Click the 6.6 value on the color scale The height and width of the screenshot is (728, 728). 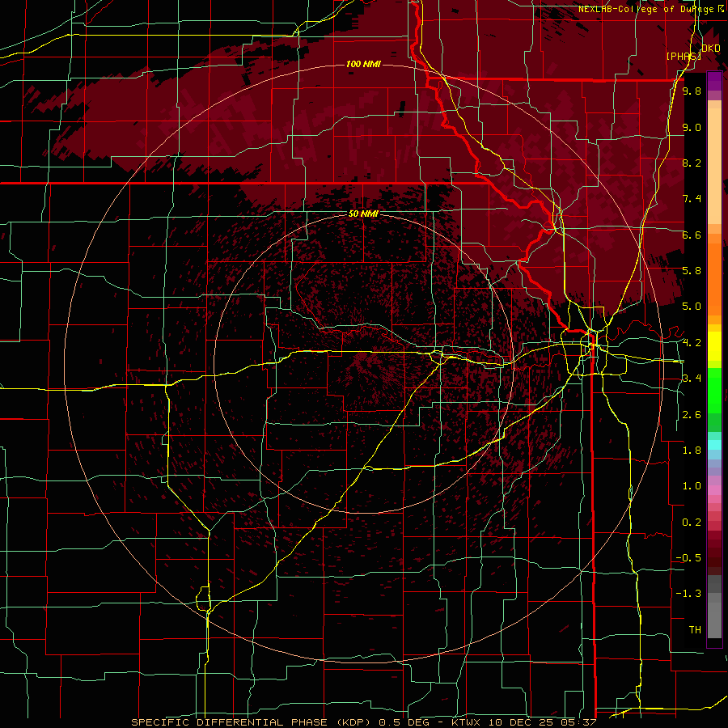point(692,235)
